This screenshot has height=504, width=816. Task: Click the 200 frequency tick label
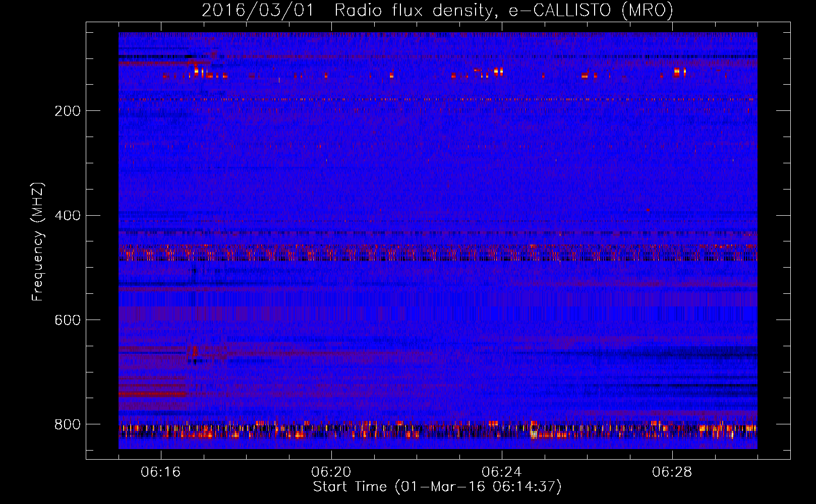pos(68,111)
